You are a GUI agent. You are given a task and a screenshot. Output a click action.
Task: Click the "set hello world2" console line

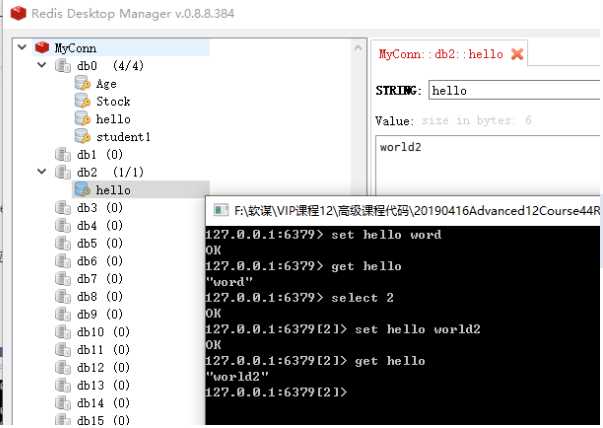pyautogui.click(x=343, y=329)
